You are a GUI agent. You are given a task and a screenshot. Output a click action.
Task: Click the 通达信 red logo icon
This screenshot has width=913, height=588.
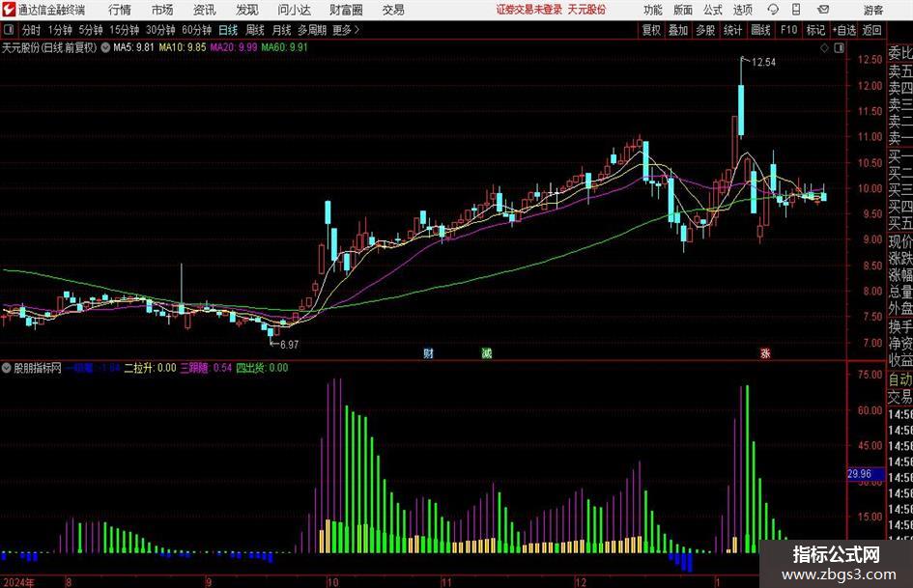coord(9,10)
